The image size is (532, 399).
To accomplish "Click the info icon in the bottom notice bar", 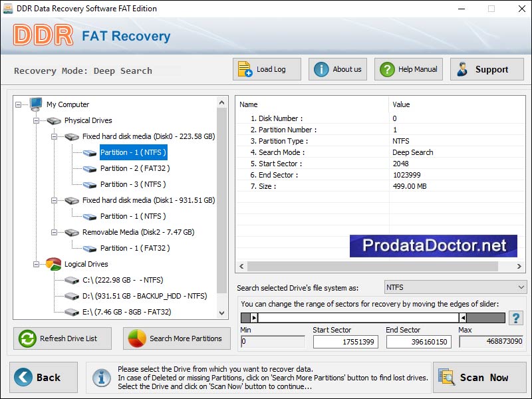I will coord(102,377).
